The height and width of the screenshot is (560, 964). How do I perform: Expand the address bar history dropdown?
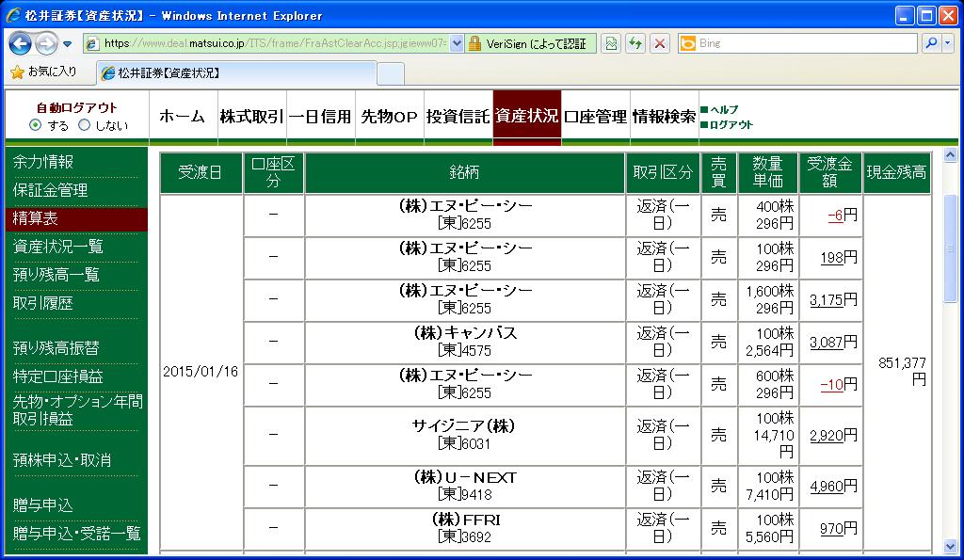click(x=457, y=43)
